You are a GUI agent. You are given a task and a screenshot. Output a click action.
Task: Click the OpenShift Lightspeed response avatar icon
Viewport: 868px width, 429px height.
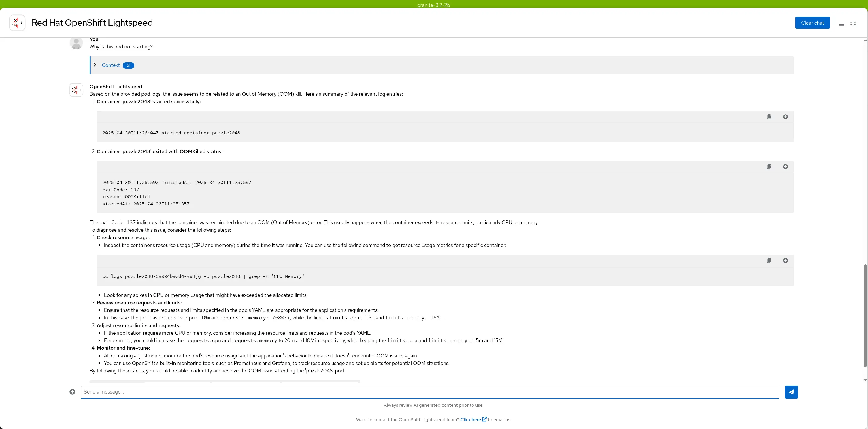coord(76,90)
